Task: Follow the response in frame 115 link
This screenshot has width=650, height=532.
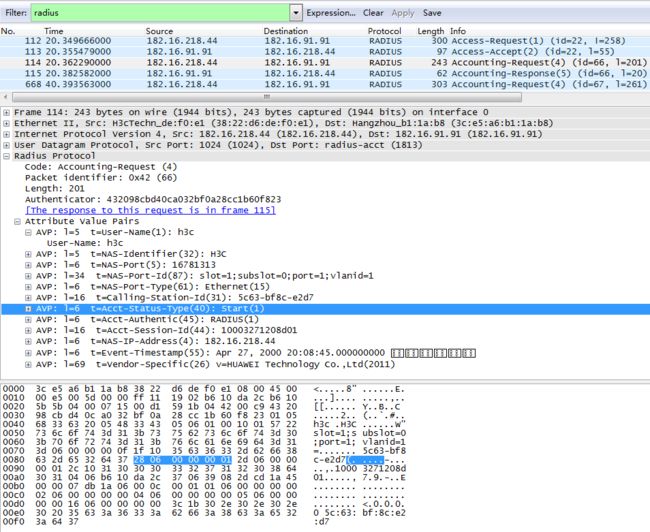Action: 150,210
